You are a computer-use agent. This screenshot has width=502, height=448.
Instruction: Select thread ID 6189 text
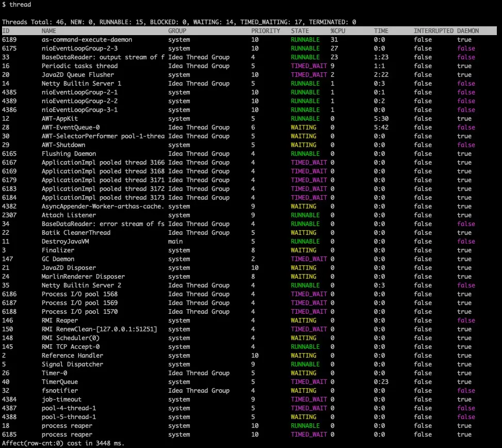9,40
